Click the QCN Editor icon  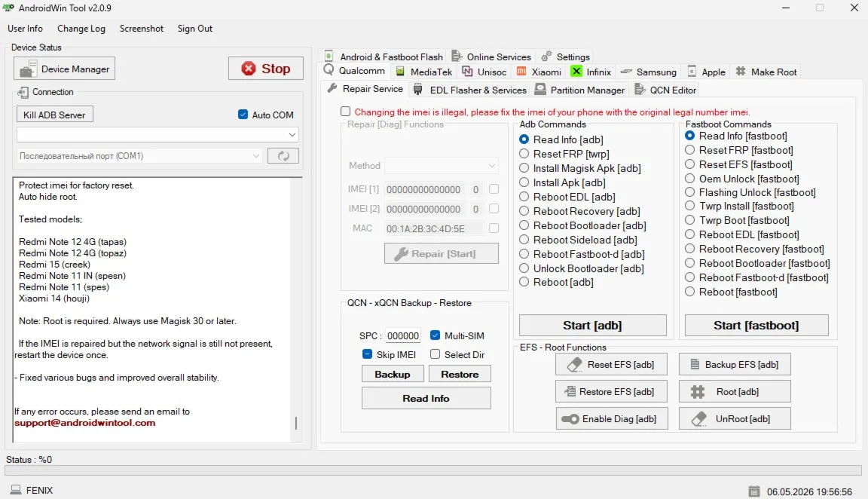640,89
